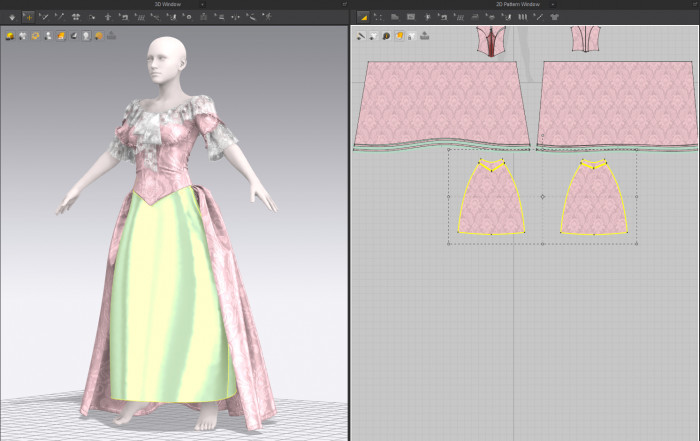Click the folded garment icon in 3D toolbar

(x=76, y=17)
